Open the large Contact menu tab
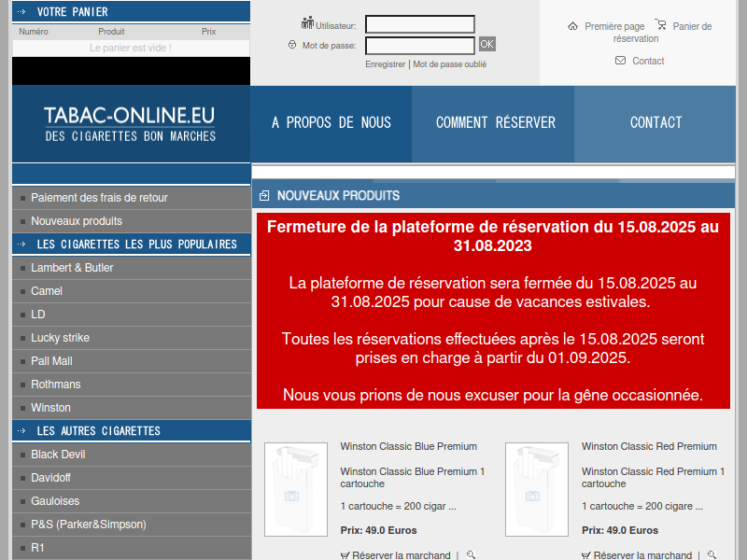Image resolution: width=747 pixels, height=560 pixels. coord(655,124)
